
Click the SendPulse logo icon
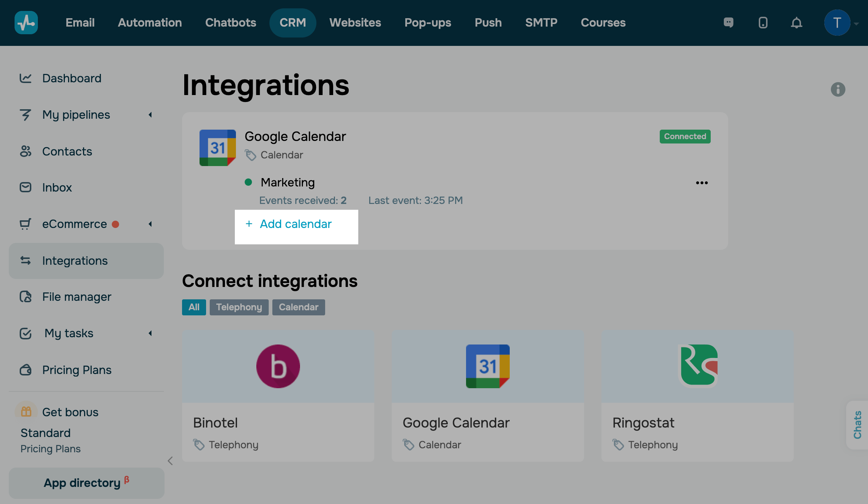pos(26,23)
